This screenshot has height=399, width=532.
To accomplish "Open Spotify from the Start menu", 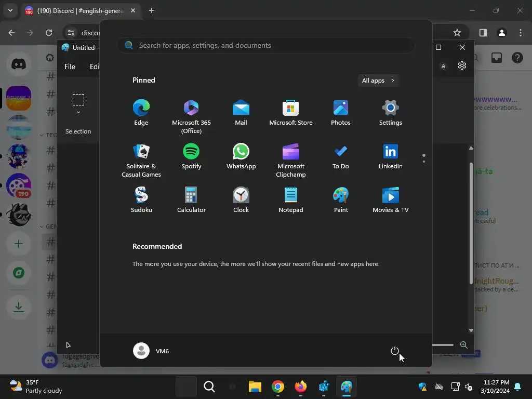I will 191,156.
